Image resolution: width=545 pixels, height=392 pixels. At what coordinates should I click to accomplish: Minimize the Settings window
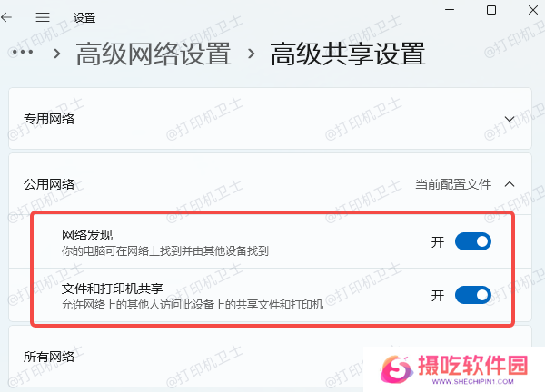click(450, 10)
